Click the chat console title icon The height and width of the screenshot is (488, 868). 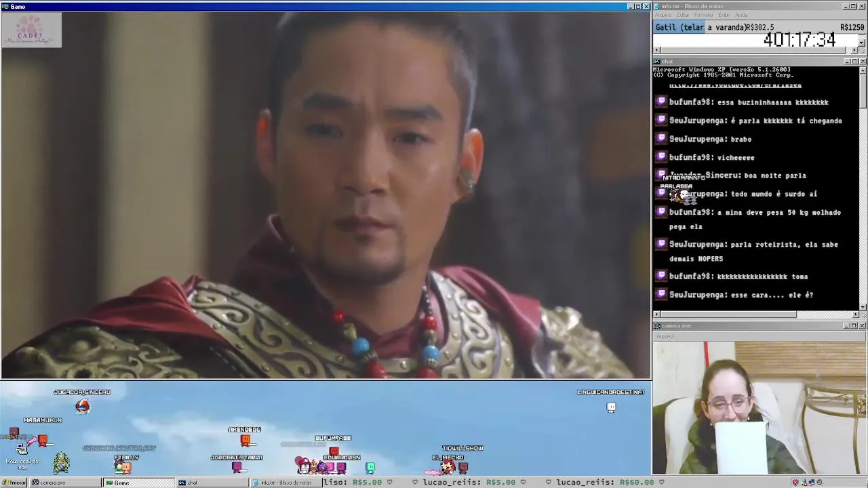pyautogui.click(x=657, y=62)
